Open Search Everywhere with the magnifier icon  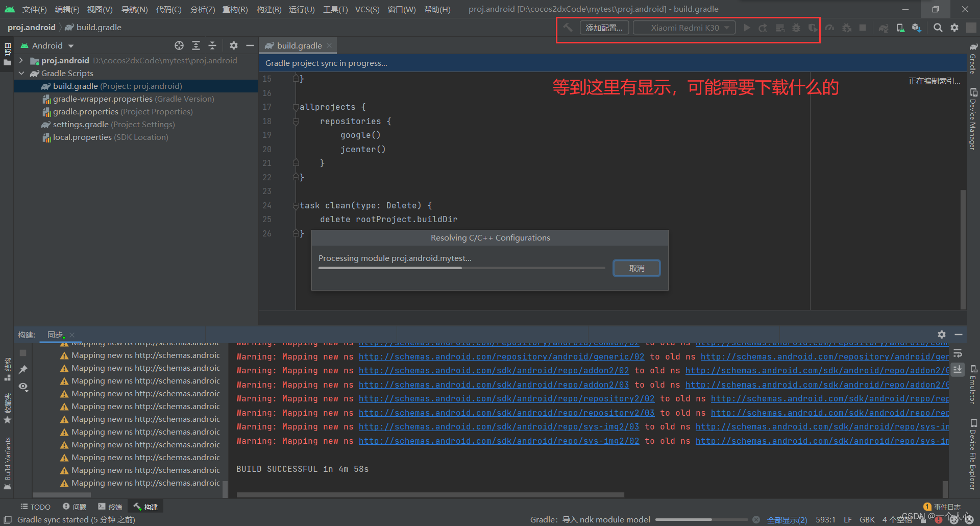[x=938, y=28]
